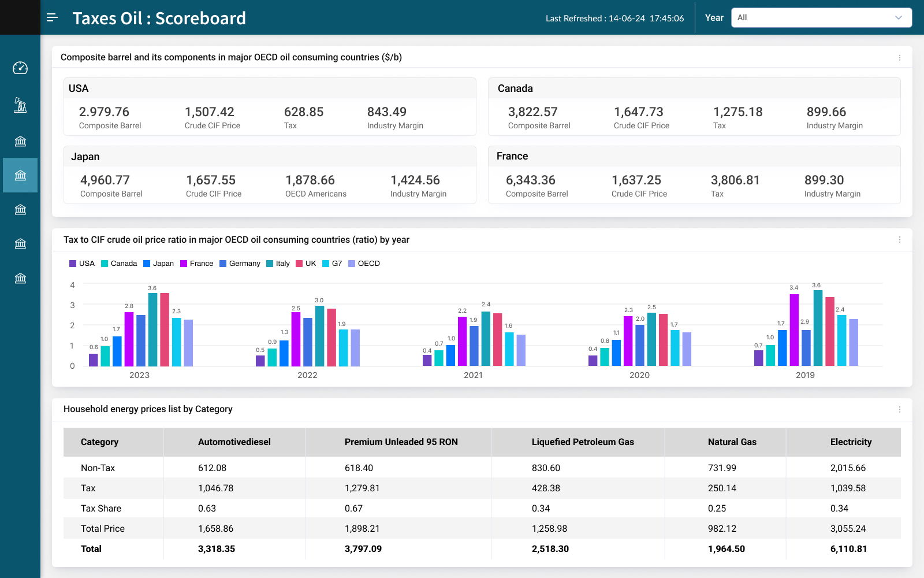Click the Electricity column header
Viewport: 924px width, 578px height.
pos(851,442)
